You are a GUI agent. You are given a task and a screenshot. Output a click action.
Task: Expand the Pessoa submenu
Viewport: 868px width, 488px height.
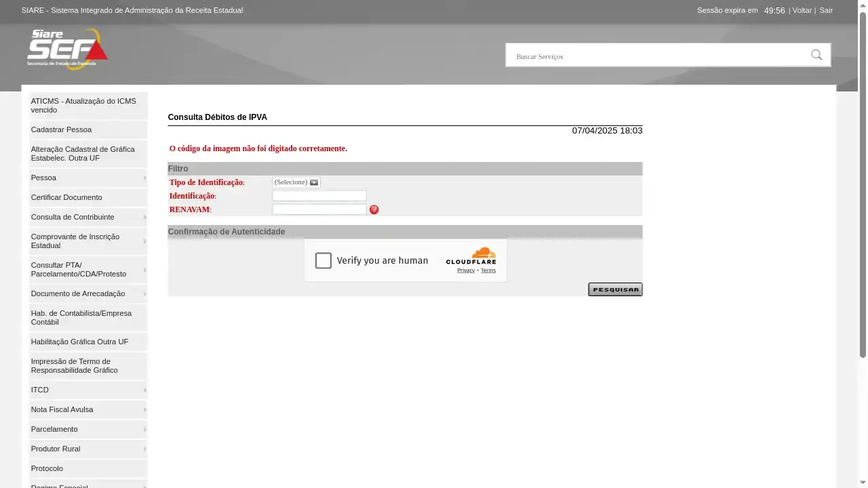tap(144, 178)
